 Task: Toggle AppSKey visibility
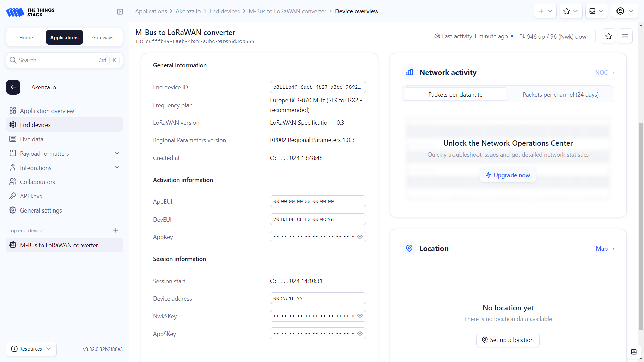[360, 334]
